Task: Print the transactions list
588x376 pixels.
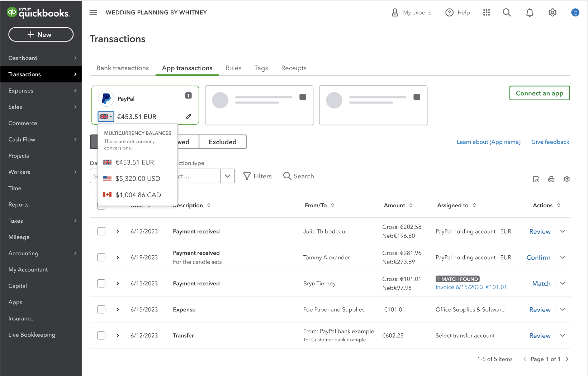Action: 551,179
